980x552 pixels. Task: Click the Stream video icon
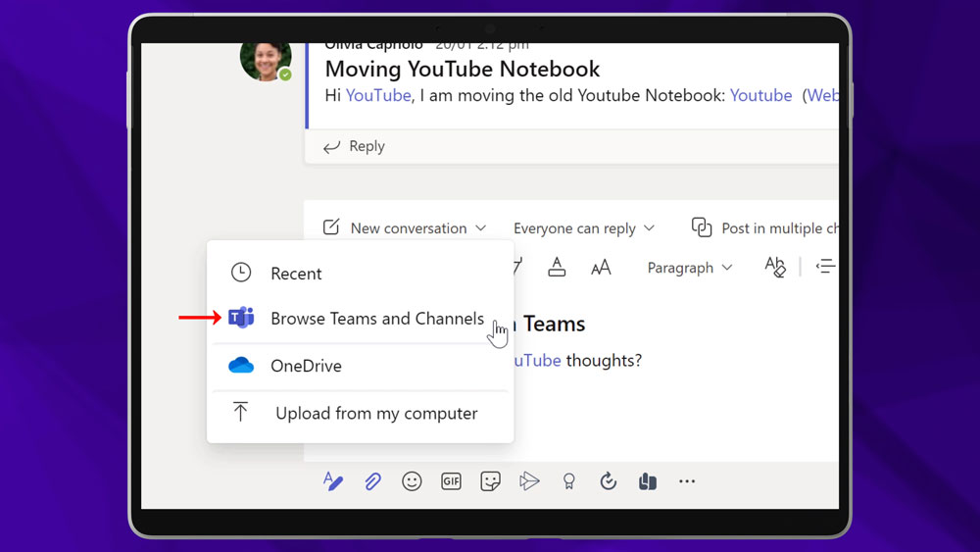click(x=529, y=481)
